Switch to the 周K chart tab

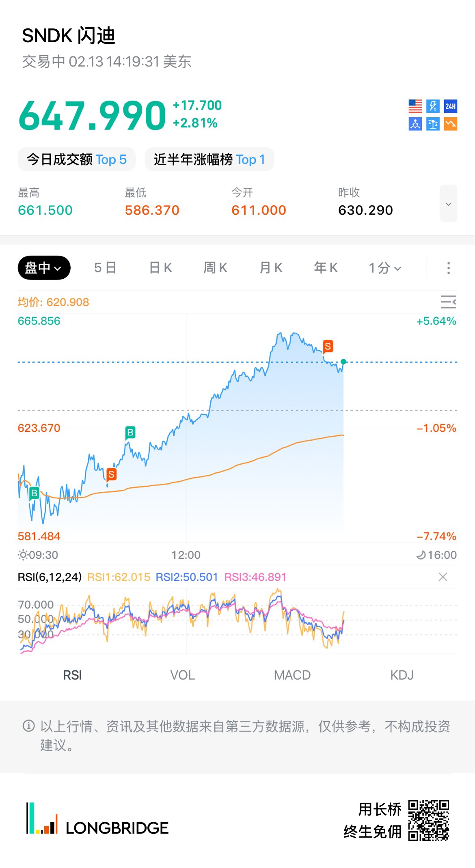click(215, 268)
